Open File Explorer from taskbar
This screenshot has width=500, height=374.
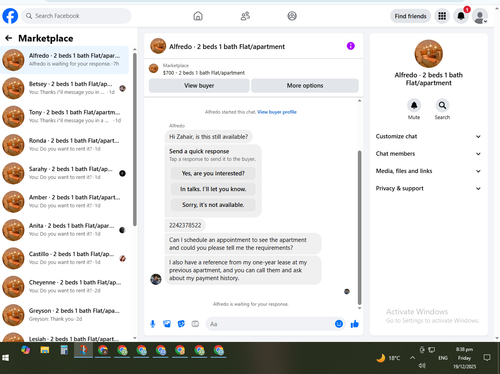tap(45, 350)
